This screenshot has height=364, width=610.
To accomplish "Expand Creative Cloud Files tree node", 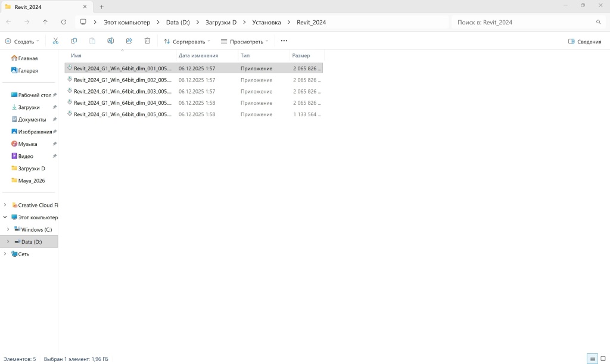I will [5, 205].
